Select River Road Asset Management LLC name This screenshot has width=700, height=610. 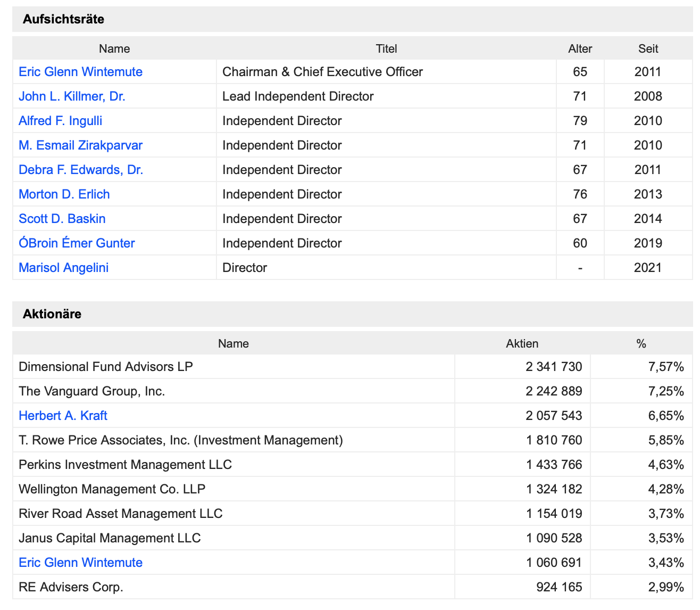coord(120,514)
